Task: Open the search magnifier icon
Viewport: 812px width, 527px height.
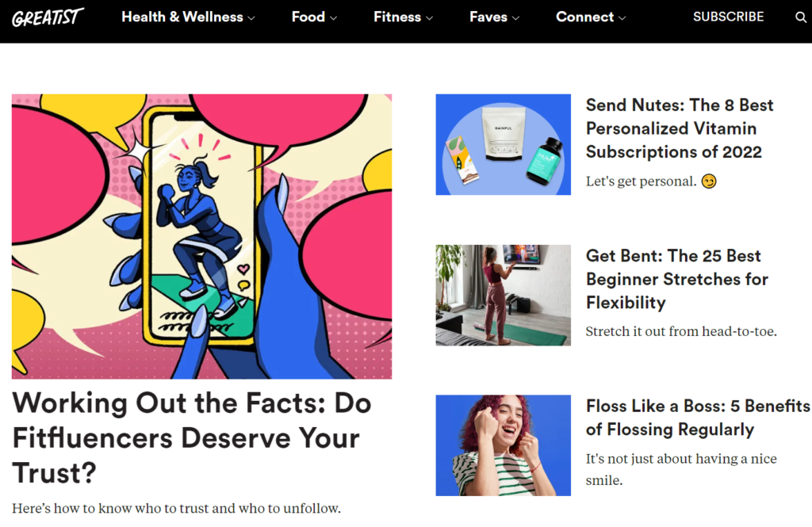Action: [x=801, y=17]
